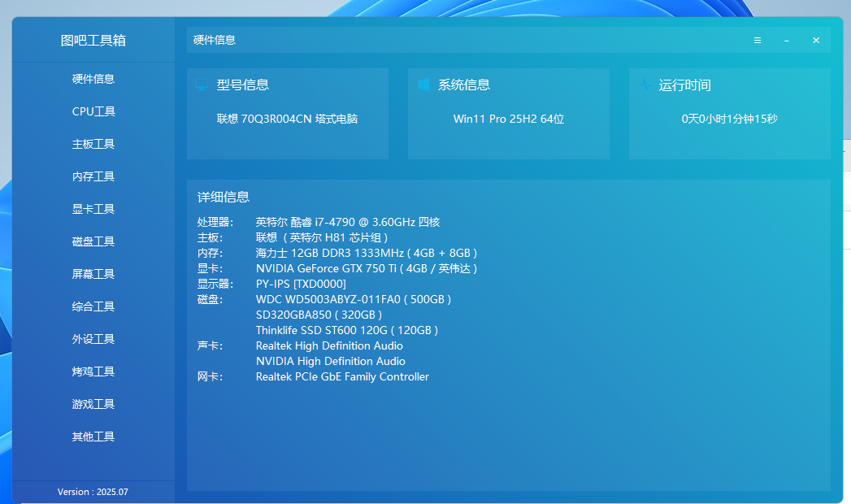Click the uptime value 0天0小时1分钟15秒
Image resolution: width=851 pixels, height=504 pixels.
tap(729, 119)
